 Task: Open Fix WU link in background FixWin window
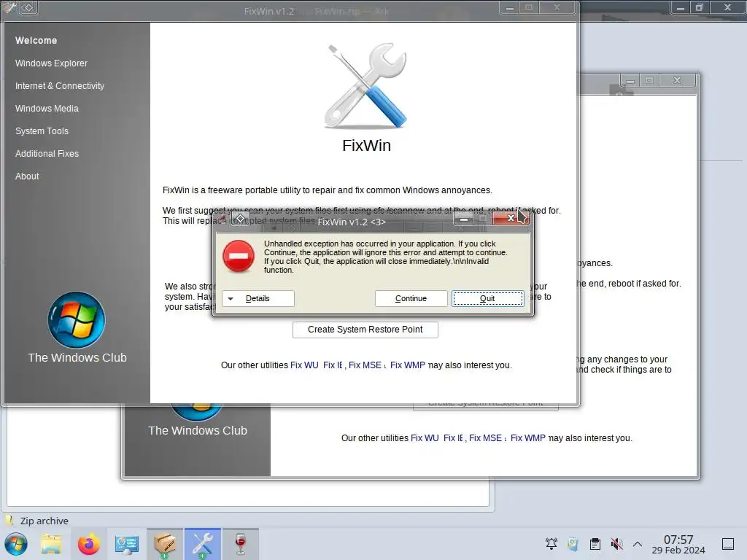tap(425, 438)
